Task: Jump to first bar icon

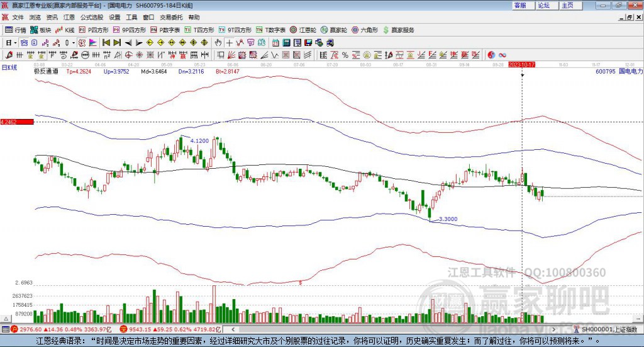Action: coord(106,43)
